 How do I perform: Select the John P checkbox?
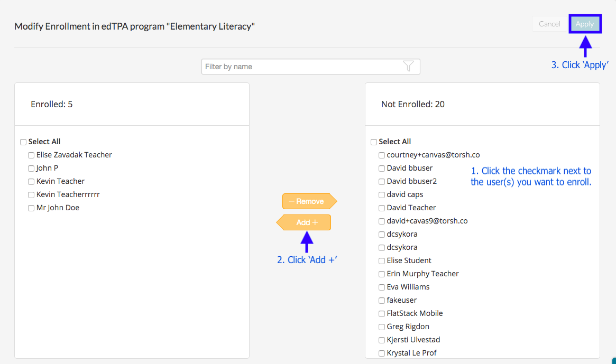(x=31, y=169)
